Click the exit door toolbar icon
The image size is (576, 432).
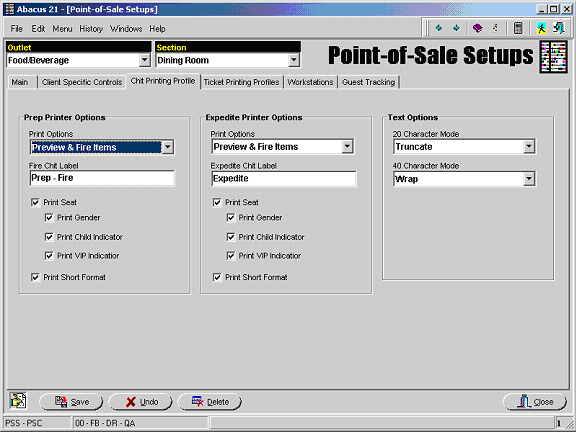[x=559, y=28]
